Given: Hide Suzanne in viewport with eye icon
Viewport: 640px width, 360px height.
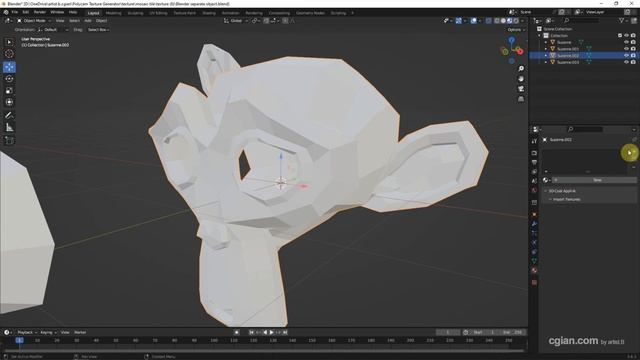Looking at the screenshot, I should pos(626,42).
